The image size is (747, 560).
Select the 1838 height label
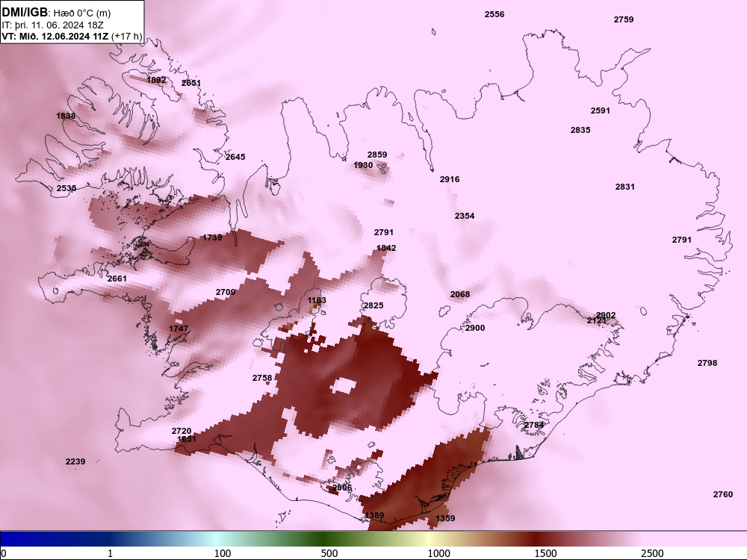[x=66, y=116]
